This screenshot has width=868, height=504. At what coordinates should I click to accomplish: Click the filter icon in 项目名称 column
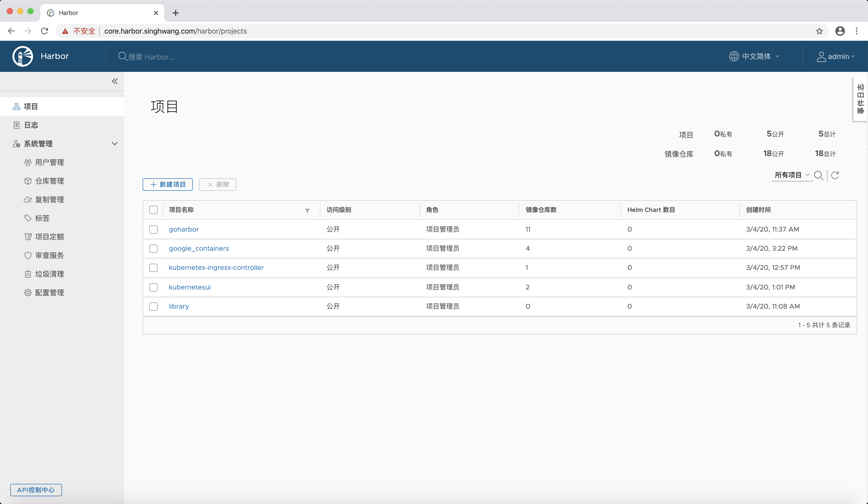pos(307,210)
